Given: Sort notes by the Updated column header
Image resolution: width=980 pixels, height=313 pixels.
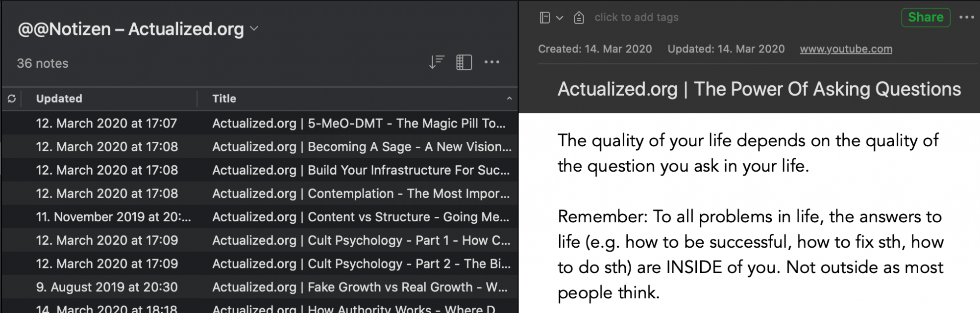Looking at the screenshot, I should 59,99.
